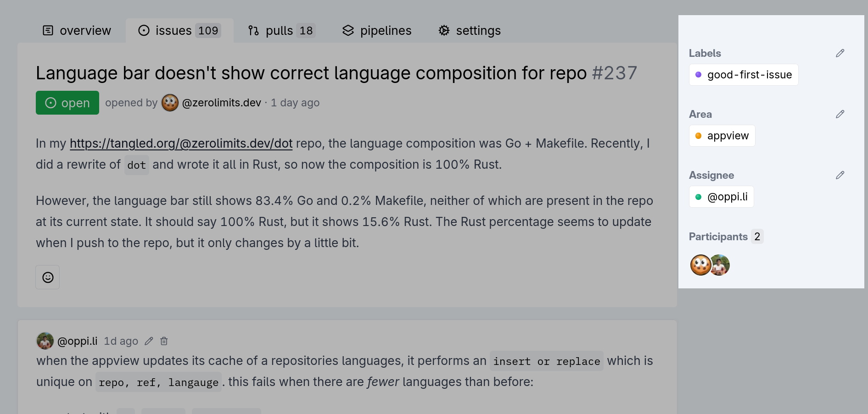This screenshot has height=414, width=868.
Task: Click the @oppi.li avatar on the comment
Action: click(45, 341)
